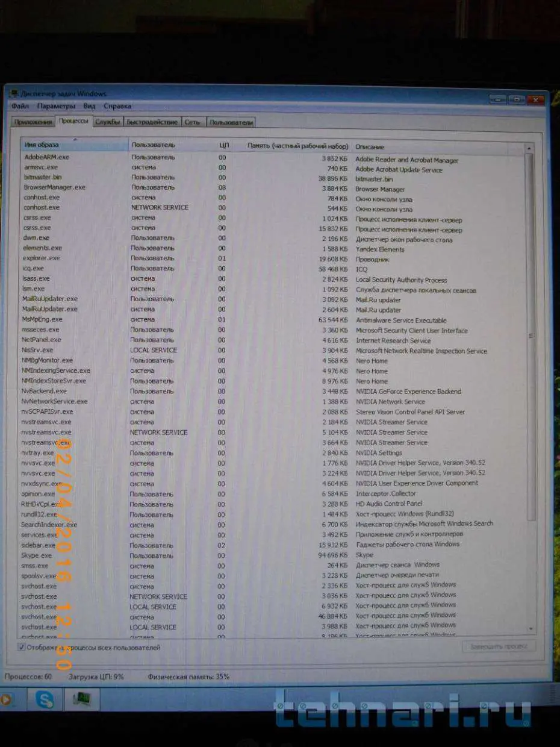Select the icq.exe process

(273, 269)
